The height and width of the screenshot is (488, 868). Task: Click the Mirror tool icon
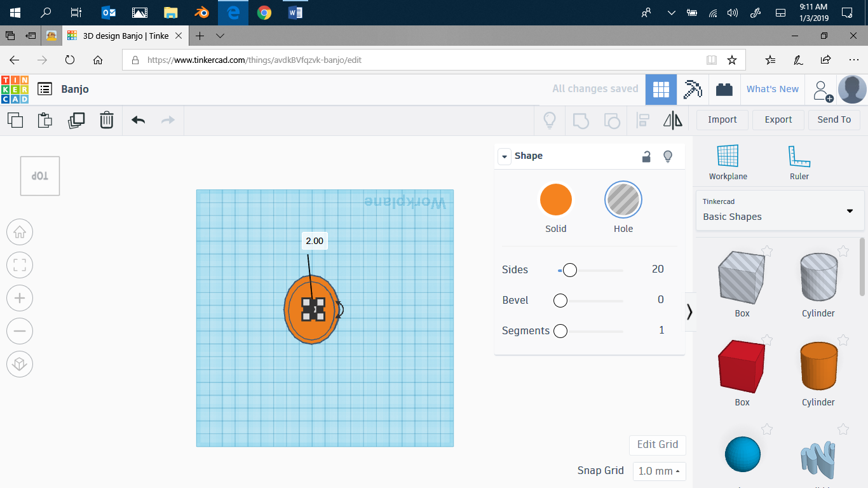click(673, 120)
